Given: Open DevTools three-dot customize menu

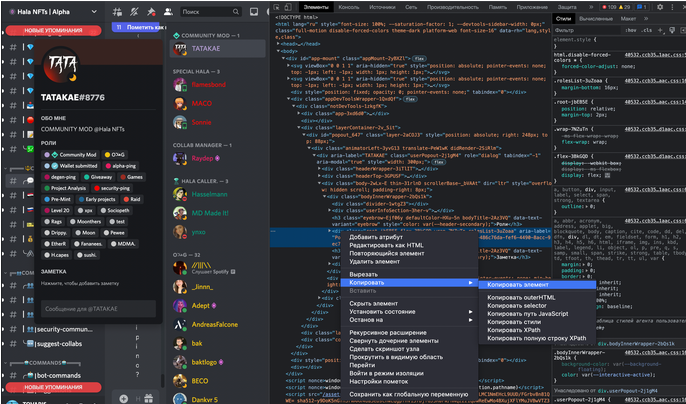Looking at the screenshot, I should [672, 7].
